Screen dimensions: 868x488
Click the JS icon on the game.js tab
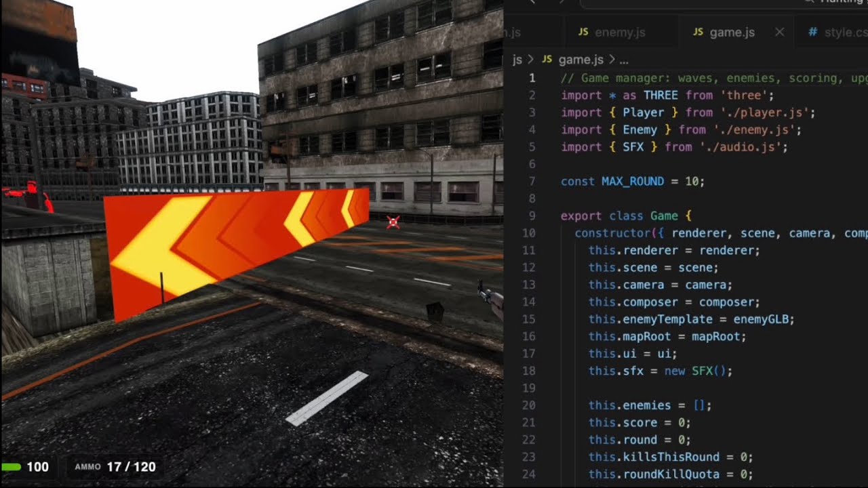[698, 33]
